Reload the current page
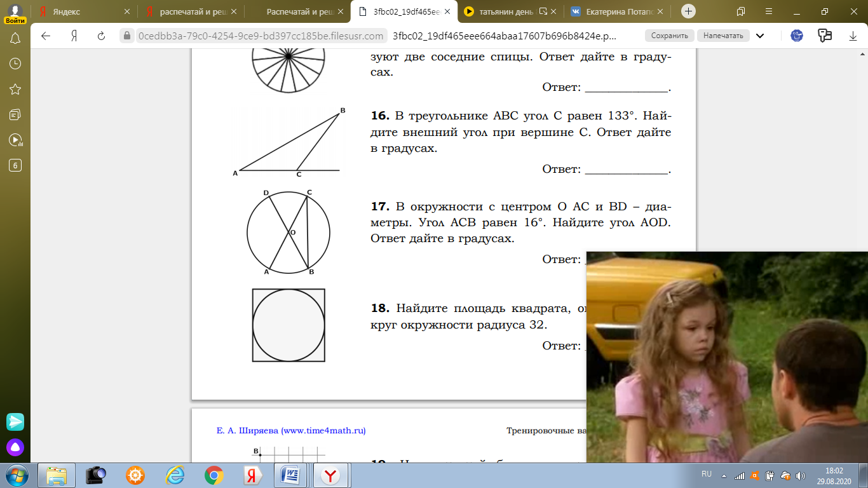The width and height of the screenshot is (868, 488). tap(101, 36)
